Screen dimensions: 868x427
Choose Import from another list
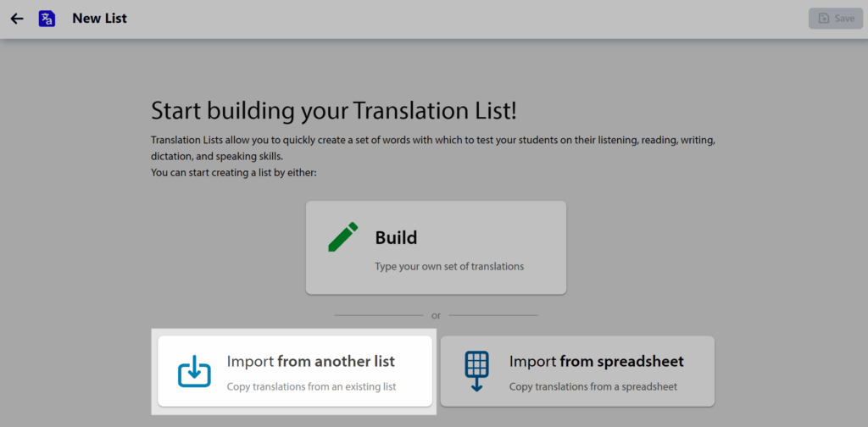[x=295, y=371]
